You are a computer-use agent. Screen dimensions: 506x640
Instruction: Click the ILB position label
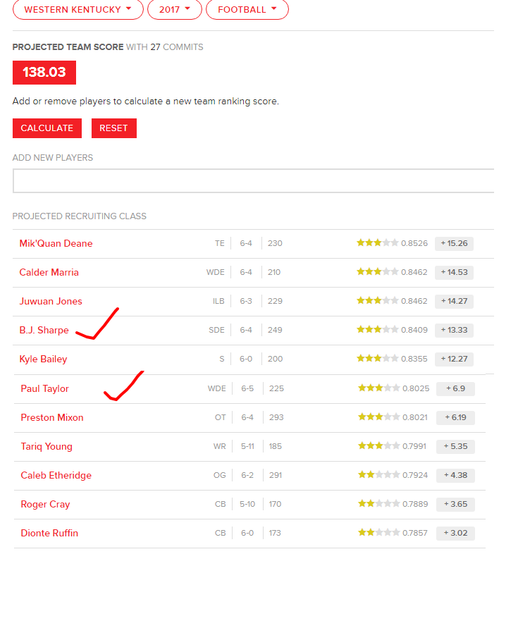click(x=218, y=301)
